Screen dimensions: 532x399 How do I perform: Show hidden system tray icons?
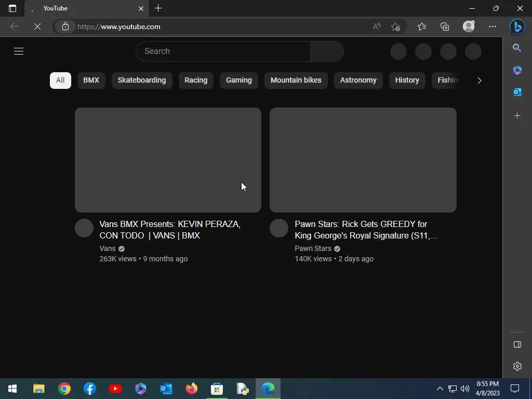pos(440,389)
